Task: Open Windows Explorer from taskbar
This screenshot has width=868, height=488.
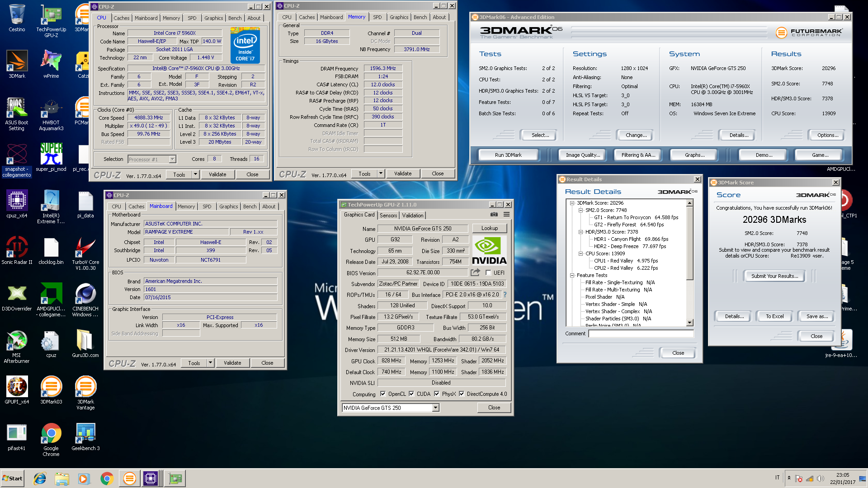Action: click(x=62, y=478)
